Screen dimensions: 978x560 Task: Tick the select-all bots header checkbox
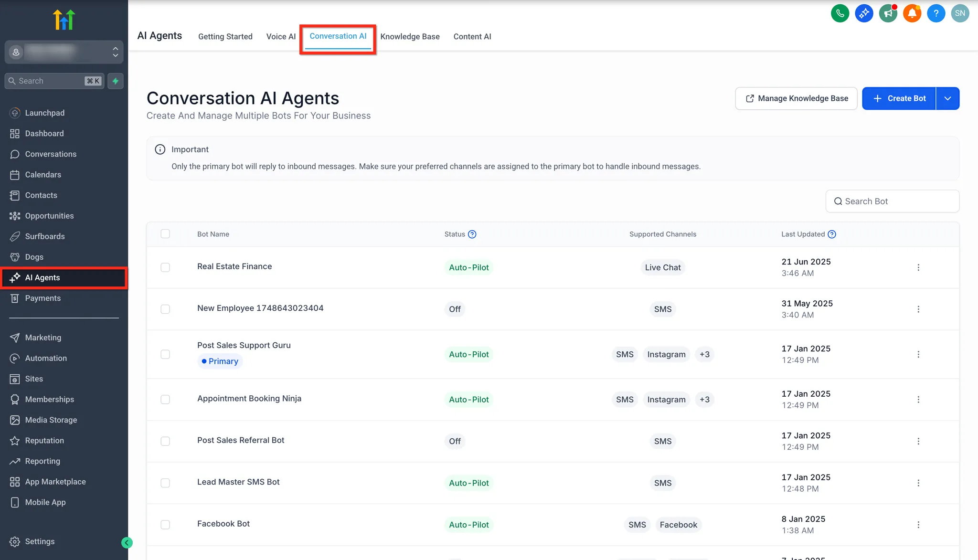(165, 234)
